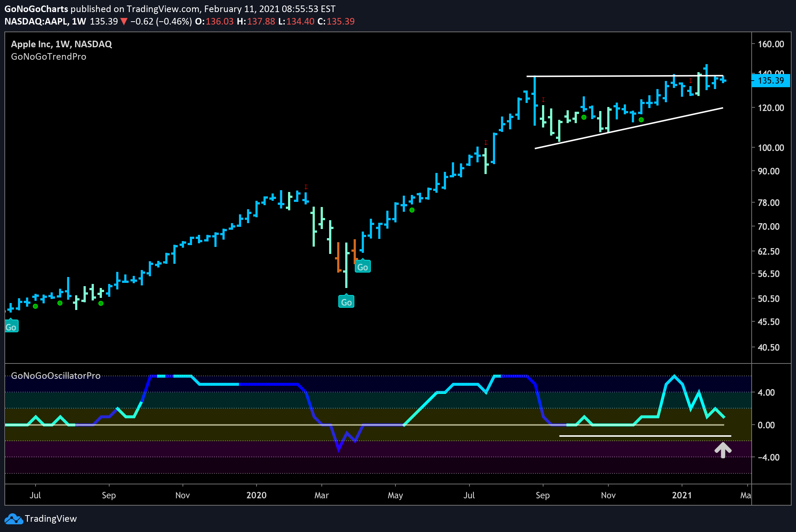Click the 50.50 price axis label

[x=769, y=299]
